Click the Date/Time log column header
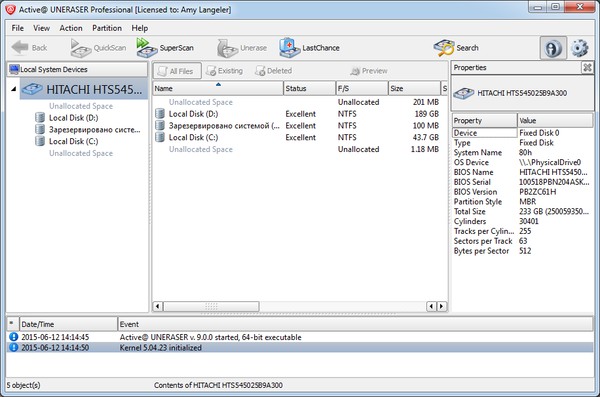The image size is (600, 397). [68, 324]
